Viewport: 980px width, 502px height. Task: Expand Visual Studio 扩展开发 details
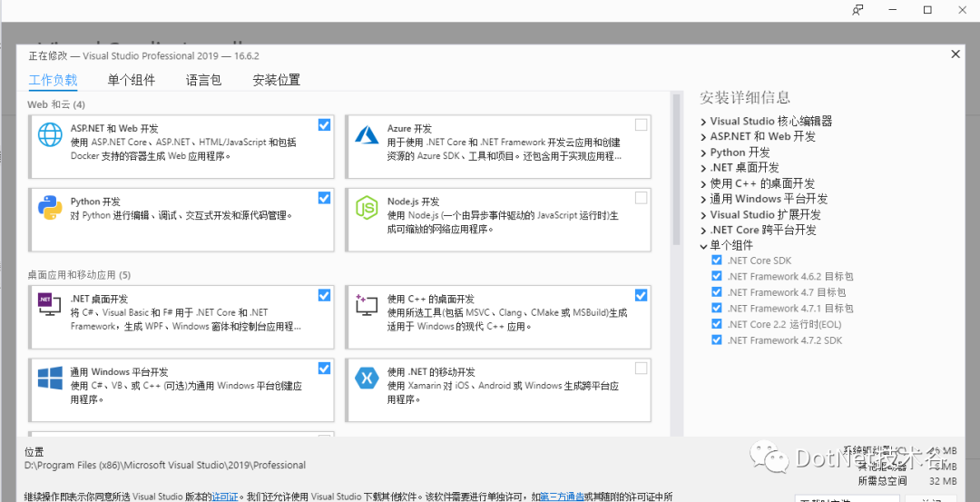coord(704,215)
